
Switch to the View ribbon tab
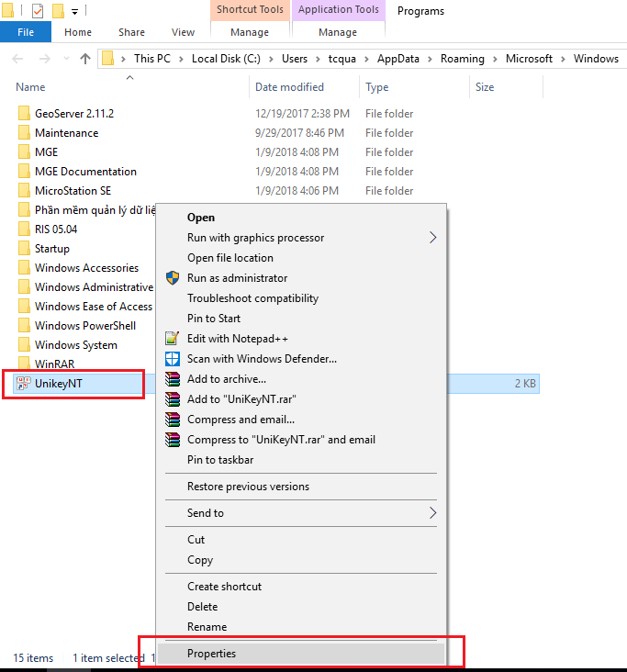click(x=183, y=32)
